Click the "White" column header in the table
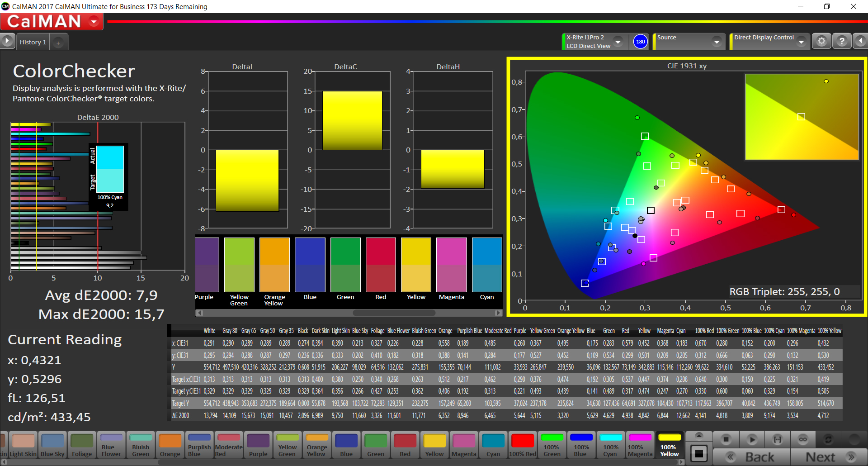Screen dimensions: 868x466 209,331
